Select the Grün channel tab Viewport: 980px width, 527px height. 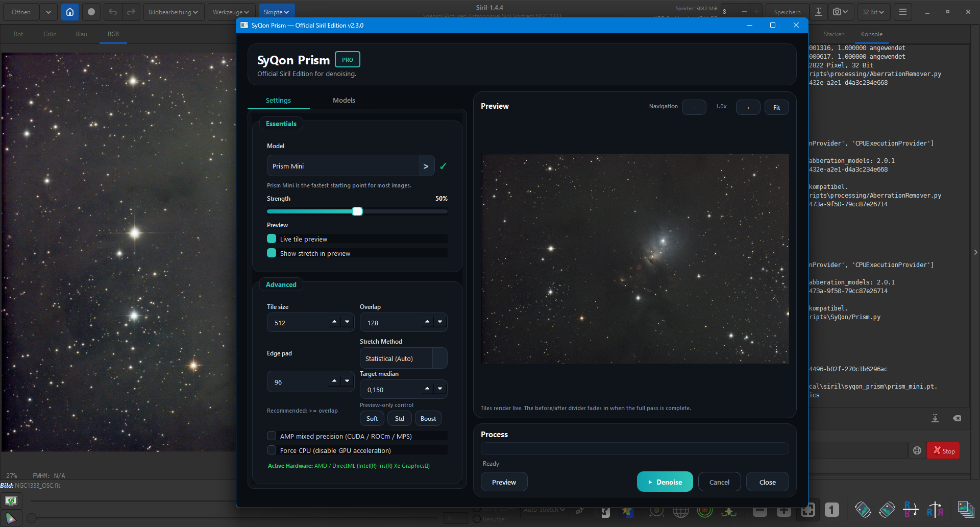coord(50,34)
